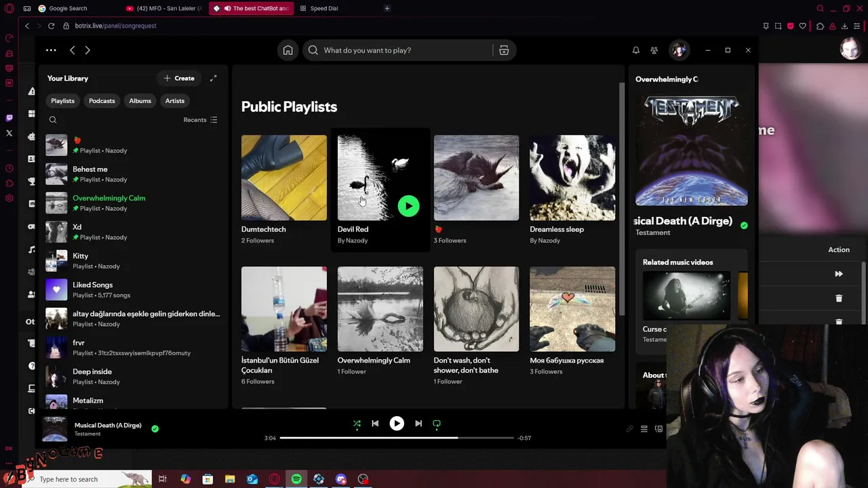Open Spotify from Windows taskbar
Screen dimensions: 868x488
pos(296,479)
